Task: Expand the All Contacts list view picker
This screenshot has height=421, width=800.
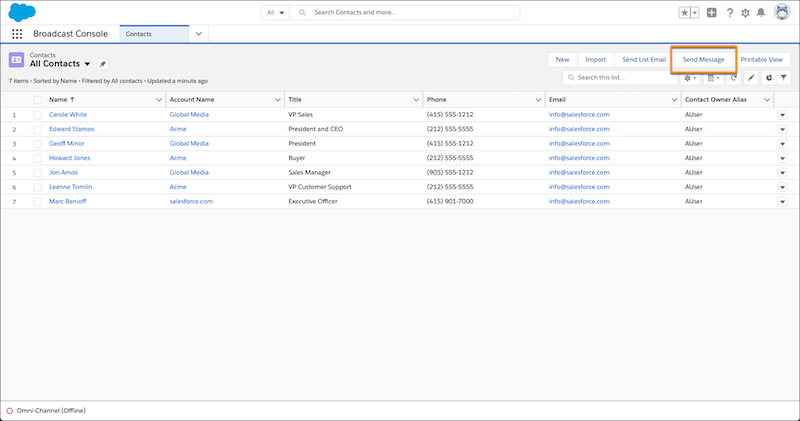Action: (x=87, y=64)
